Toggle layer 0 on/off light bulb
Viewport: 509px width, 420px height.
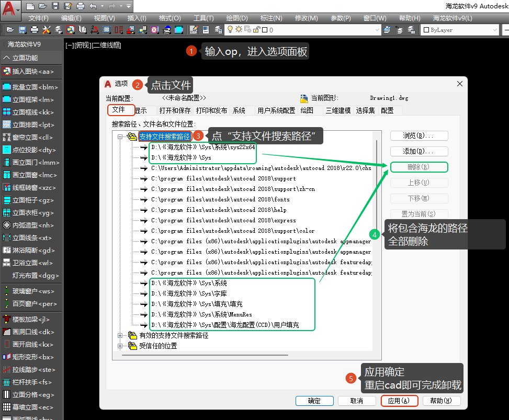point(230,29)
